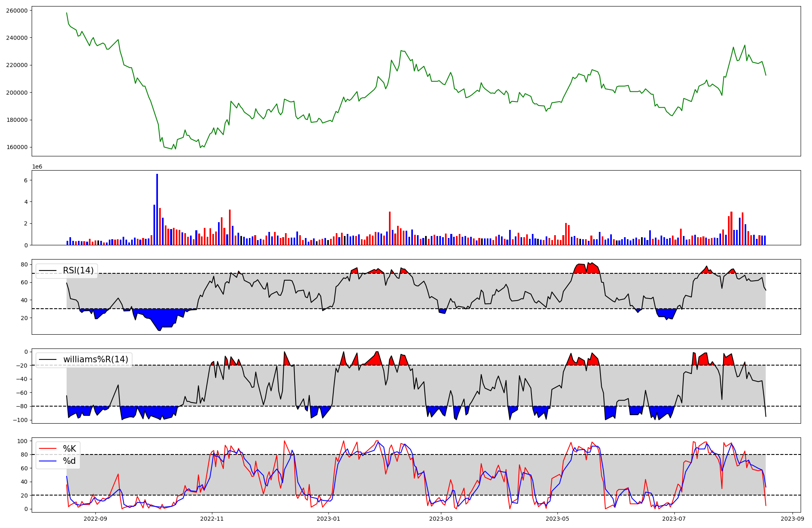Click the 260000 price axis tick label

tap(17, 11)
